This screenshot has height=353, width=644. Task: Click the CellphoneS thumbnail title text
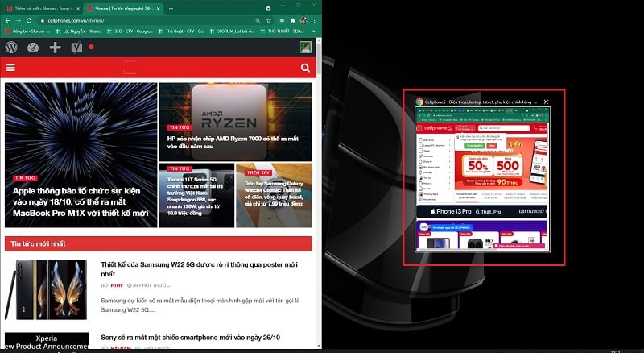pyautogui.click(x=481, y=102)
